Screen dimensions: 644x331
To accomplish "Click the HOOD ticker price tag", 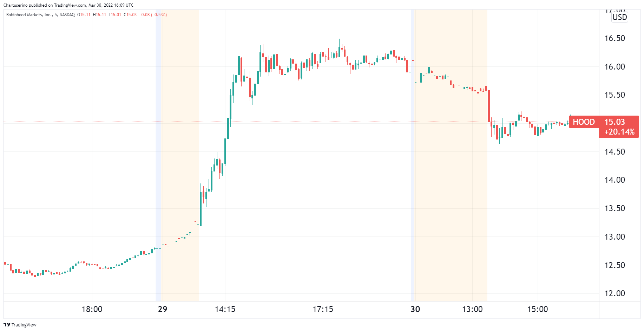I will pyautogui.click(x=584, y=122).
